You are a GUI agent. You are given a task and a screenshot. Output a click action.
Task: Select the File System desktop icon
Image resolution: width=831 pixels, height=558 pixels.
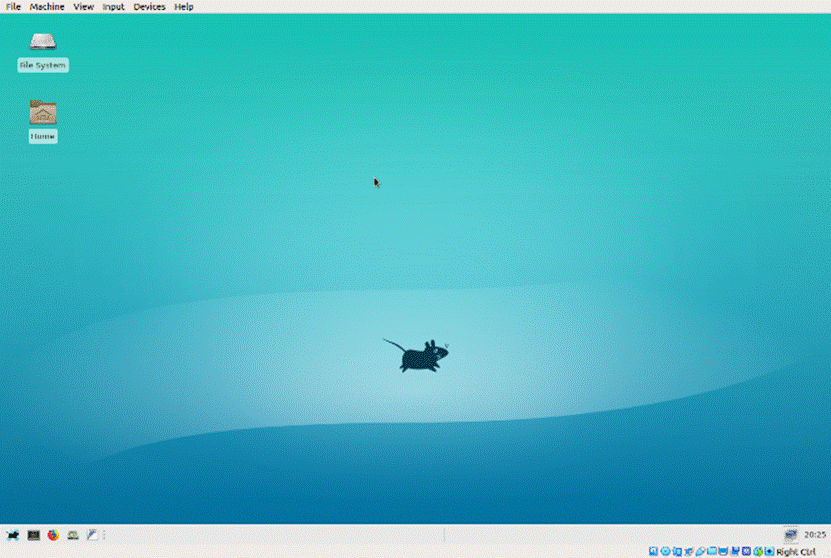point(43,42)
